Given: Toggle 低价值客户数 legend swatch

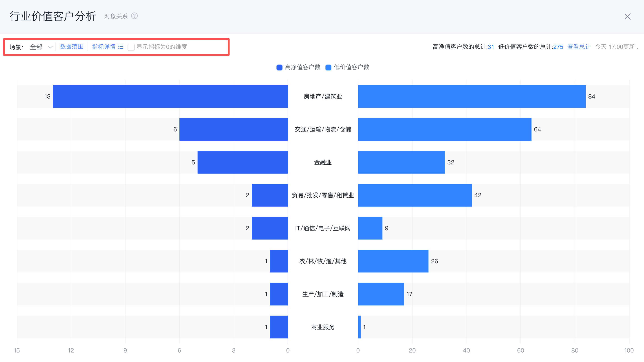Looking at the screenshot, I should [328, 68].
